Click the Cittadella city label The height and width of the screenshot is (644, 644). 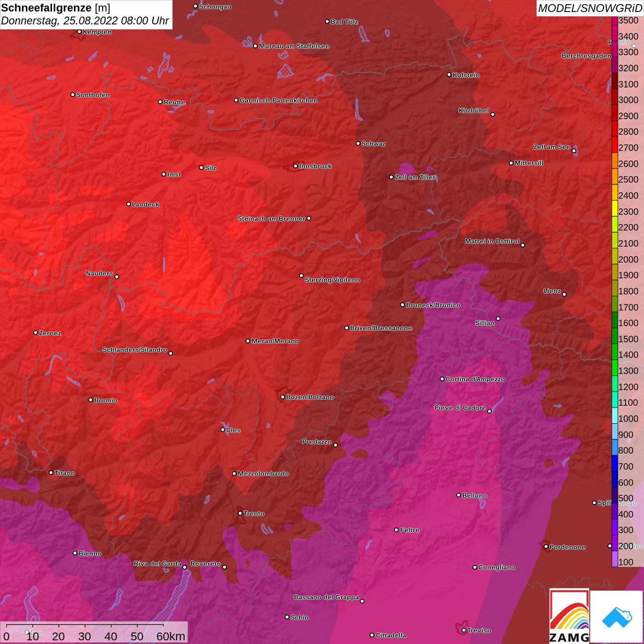tap(391, 635)
